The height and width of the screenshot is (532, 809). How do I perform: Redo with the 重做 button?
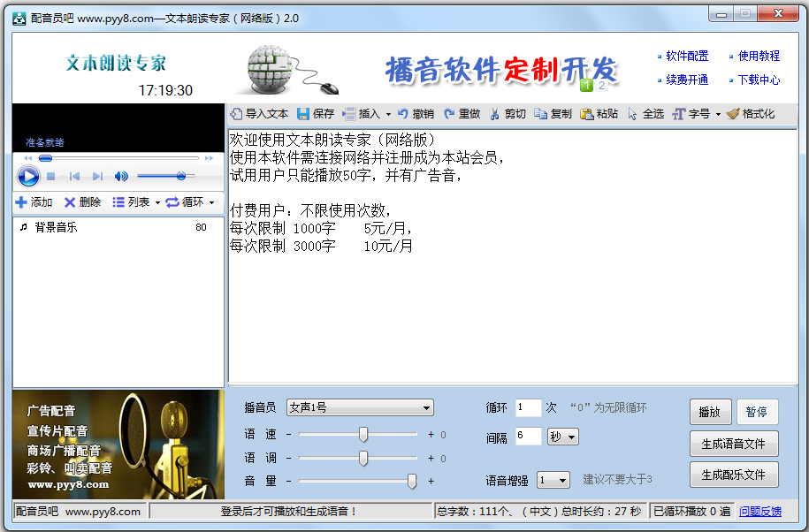pyautogui.click(x=462, y=114)
